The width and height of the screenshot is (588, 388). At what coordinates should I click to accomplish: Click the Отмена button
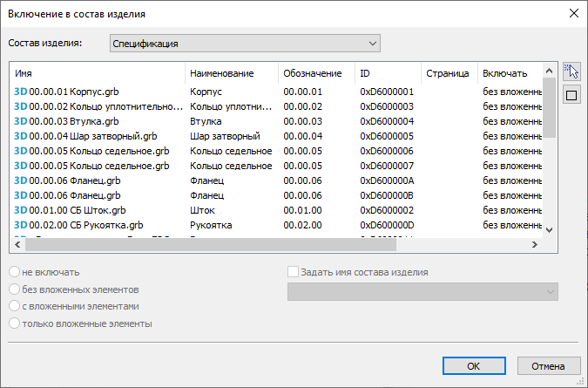point(549,366)
